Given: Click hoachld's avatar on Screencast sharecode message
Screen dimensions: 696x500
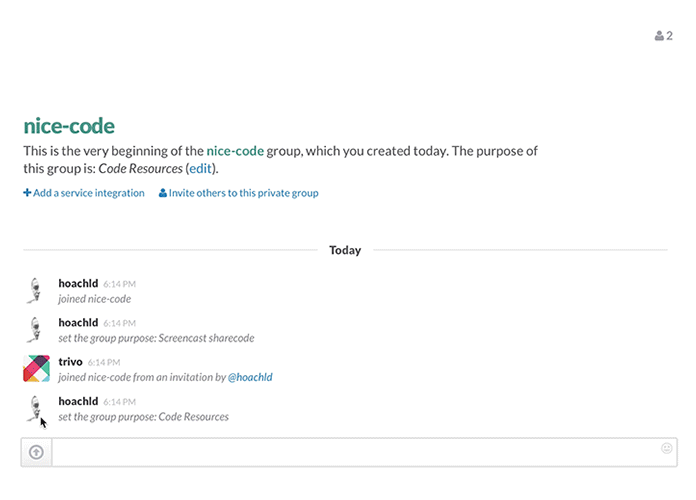Looking at the screenshot, I should (x=35, y=330).
